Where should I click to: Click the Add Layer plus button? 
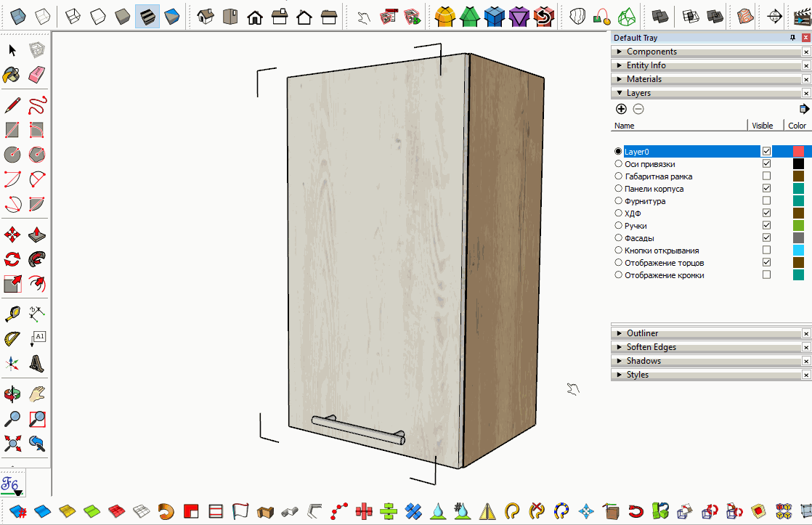[x=621, y=109]
